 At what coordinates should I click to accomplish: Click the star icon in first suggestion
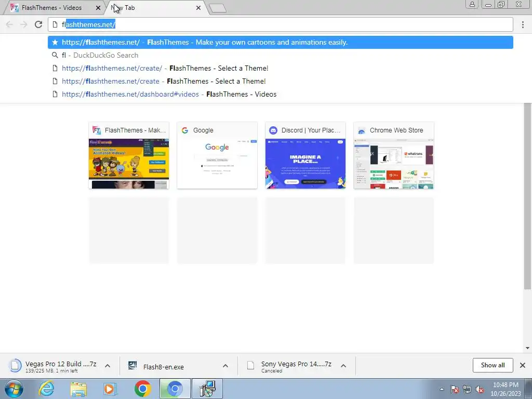click(55, 43)
